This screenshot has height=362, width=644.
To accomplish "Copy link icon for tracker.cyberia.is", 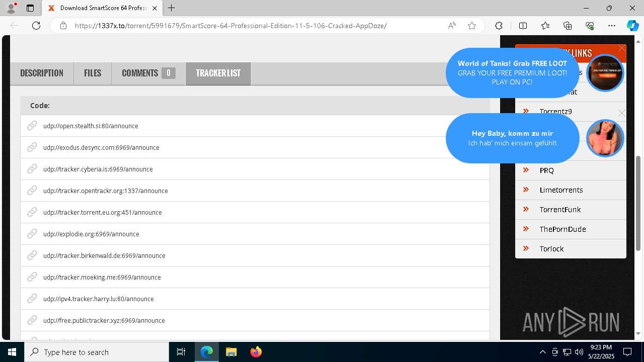I will 32,169.
